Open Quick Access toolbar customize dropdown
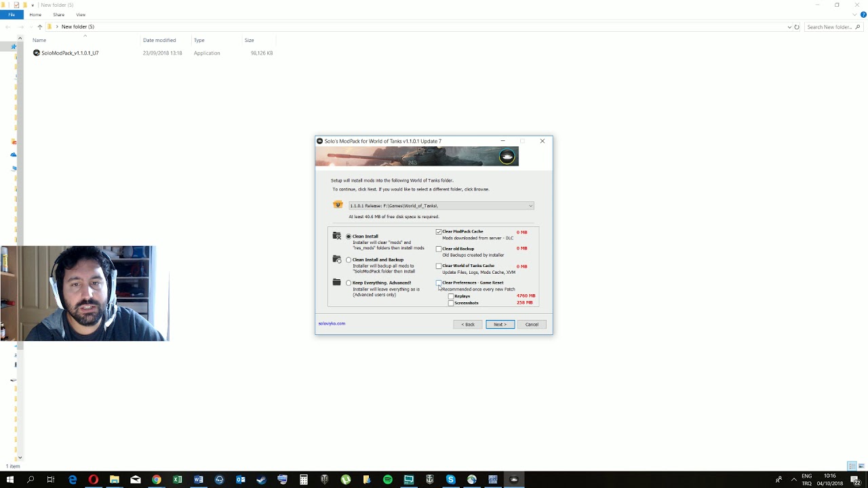Image resolution: width=868 pixels, height=488 pixels. [x=33, y=5]
